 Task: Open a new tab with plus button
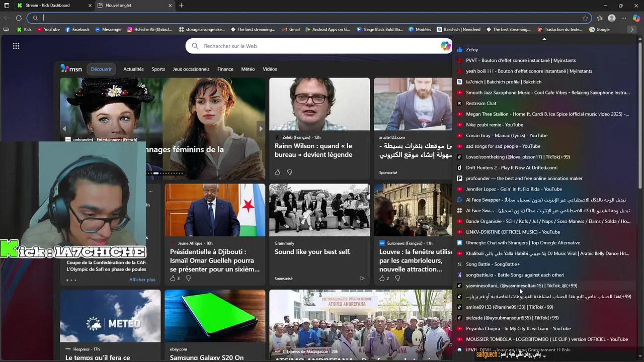point(181,6)
